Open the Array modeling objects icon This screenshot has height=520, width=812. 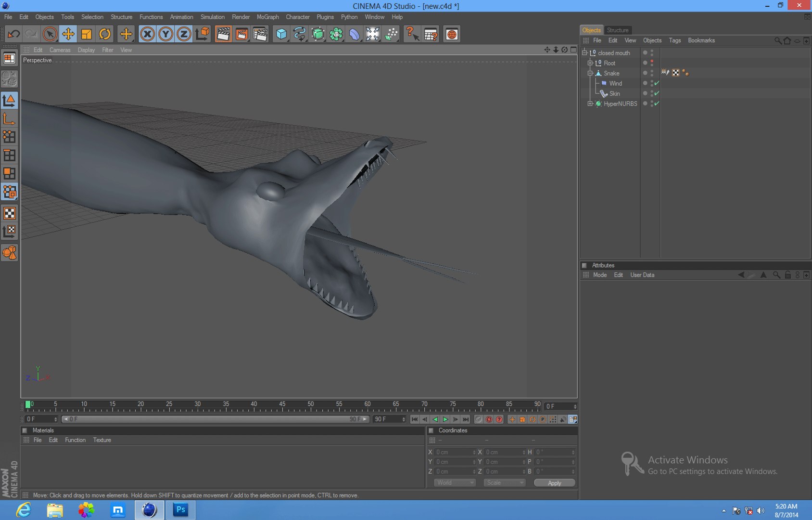tap(336, 34)
